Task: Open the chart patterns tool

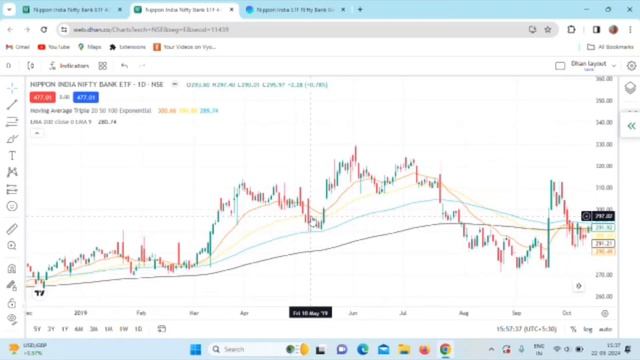Action: point(12,172)
